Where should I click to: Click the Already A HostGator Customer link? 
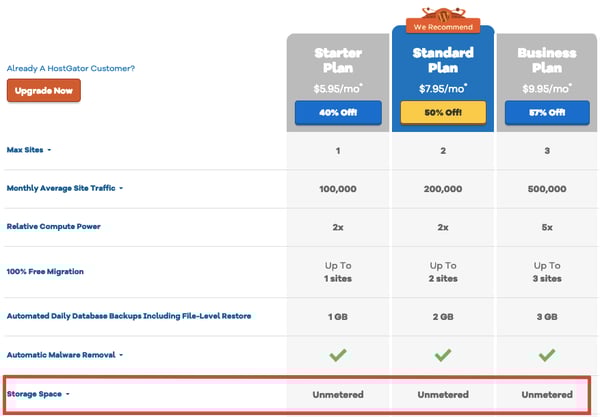pos(70,68)
